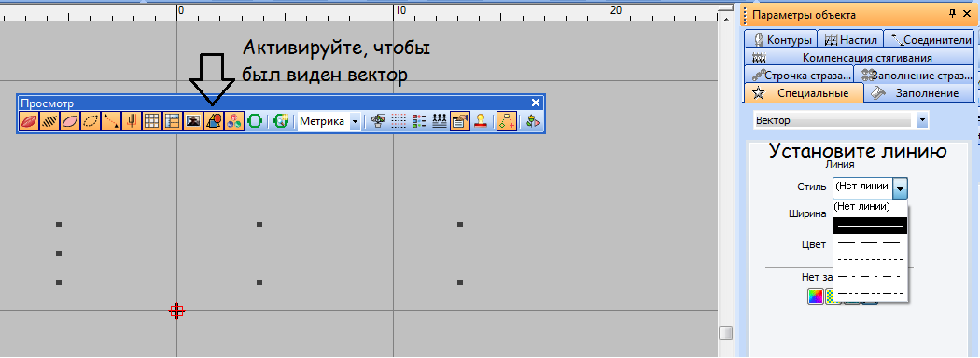Open the Строчка страз tab
980x358 pixels.
pyautogui.click(x=800, y=76)
